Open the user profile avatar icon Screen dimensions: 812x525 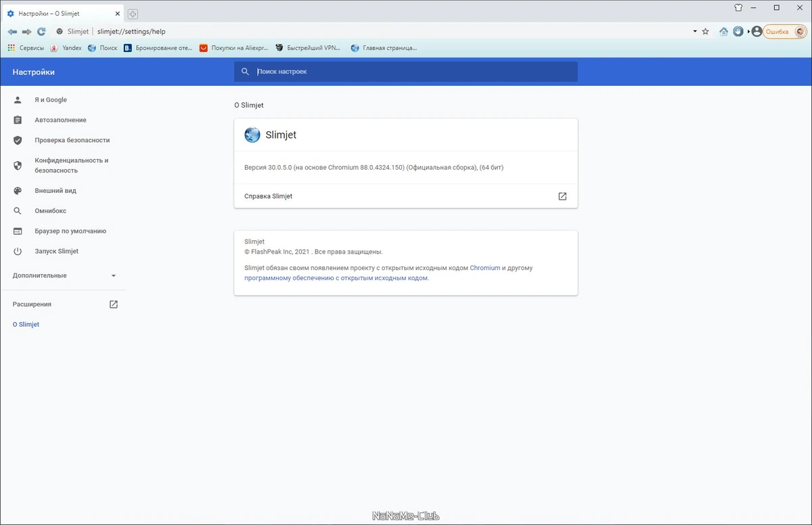point(757,31)
